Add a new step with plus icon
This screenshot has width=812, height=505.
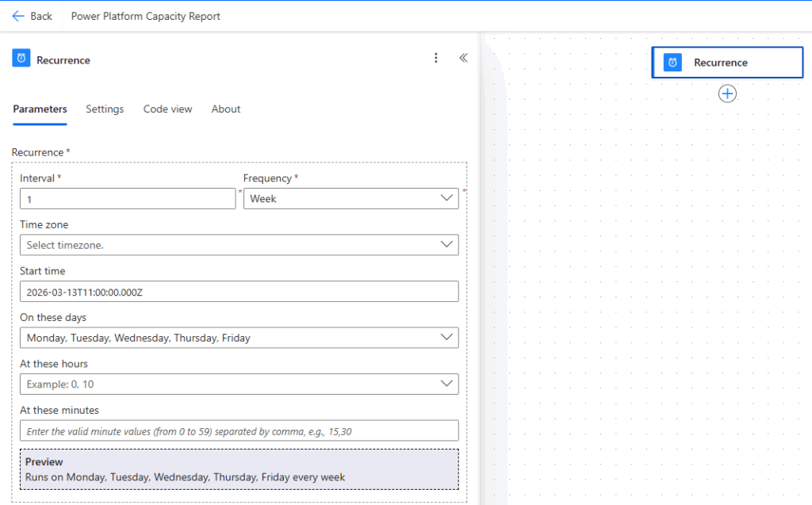(x=728, y=94)
